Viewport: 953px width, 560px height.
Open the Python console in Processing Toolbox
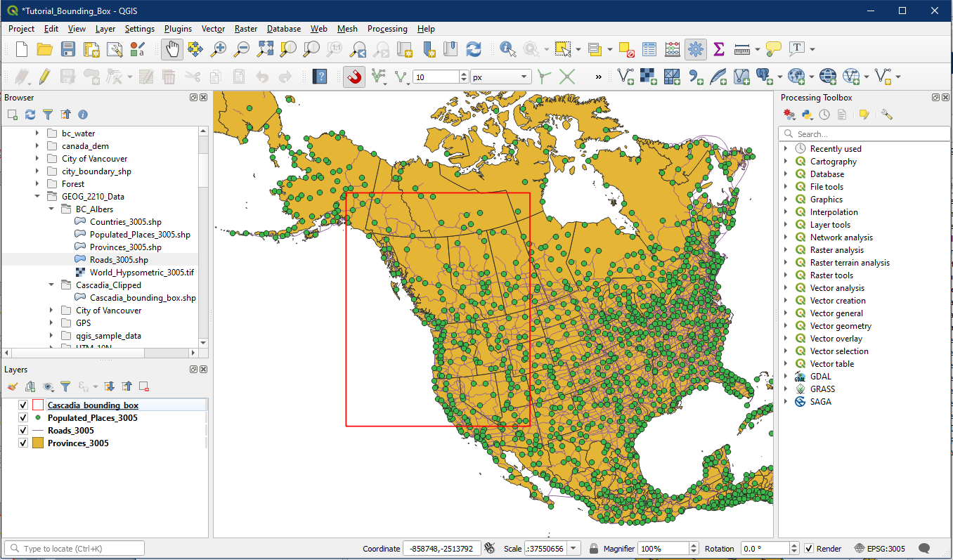[807, 115]
